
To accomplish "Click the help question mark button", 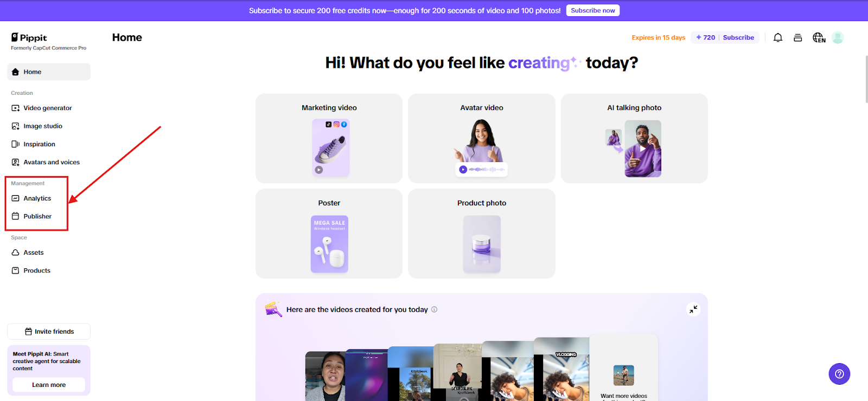I will point(839,374).
